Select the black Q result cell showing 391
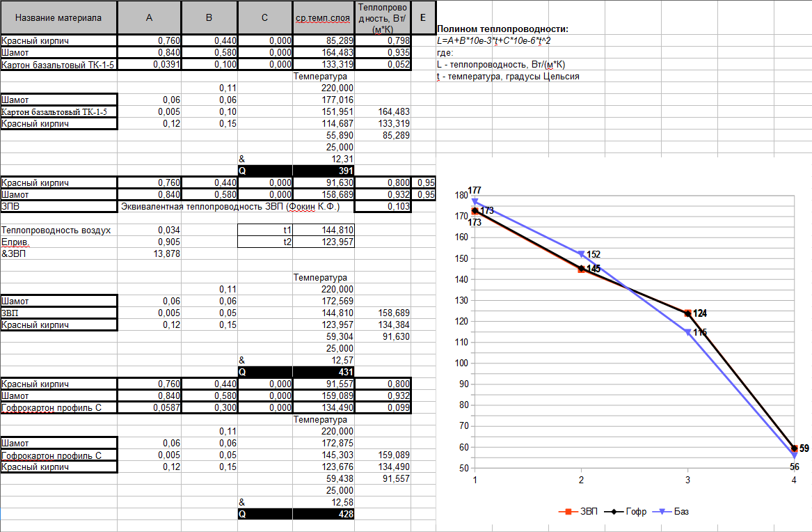 point(324,170)
